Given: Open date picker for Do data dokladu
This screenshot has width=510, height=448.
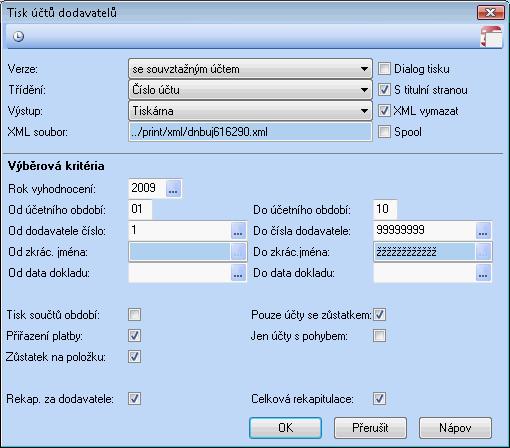Looking at the screenshot, I should 483,272.
